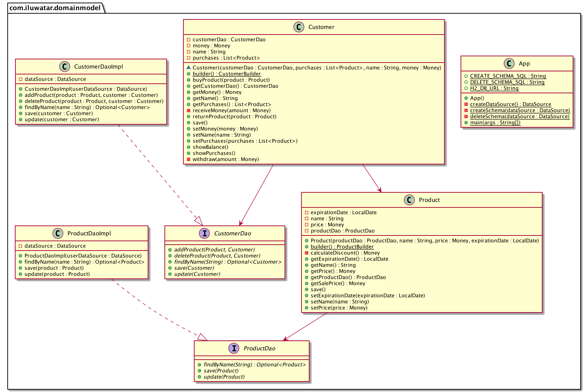Click the hollow circle beside CREATE_SCHEMA_SQL
The image size is (588, 392).
(x=466, y=76)
